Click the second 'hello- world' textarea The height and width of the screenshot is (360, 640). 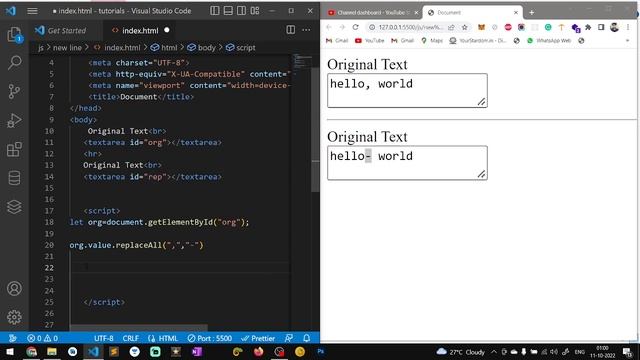tap(407, 163)
